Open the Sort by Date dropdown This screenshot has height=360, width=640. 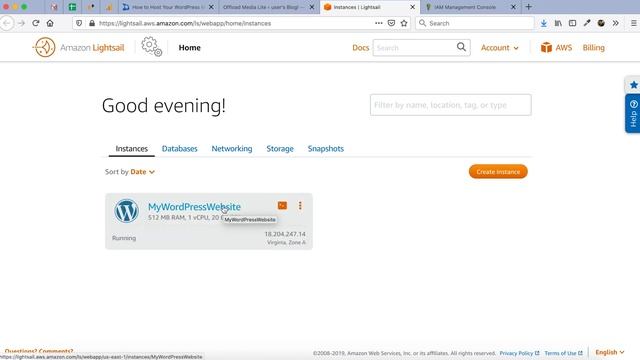click(142, 172)
